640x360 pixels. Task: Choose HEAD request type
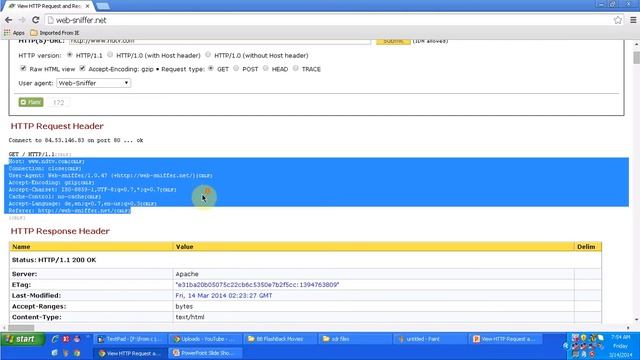265,69
